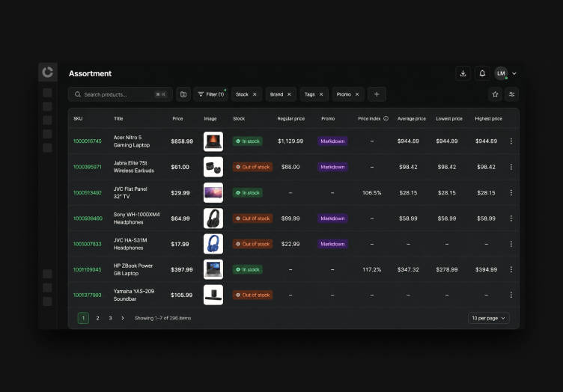The image size is (563, 392).
Task: Sort by the Price column header
Action: (177, 119)
